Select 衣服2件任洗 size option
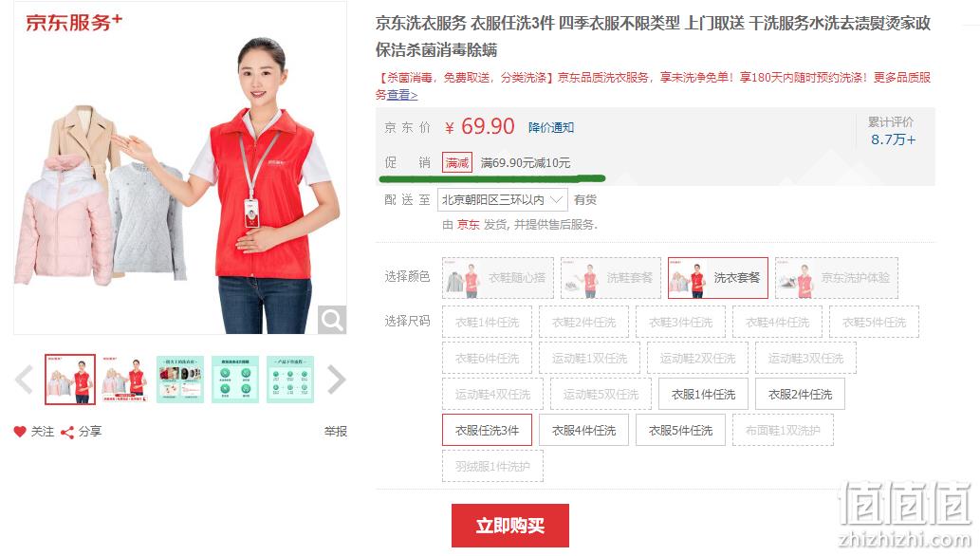This screenshot has height=556, width=980. point(800,395)
